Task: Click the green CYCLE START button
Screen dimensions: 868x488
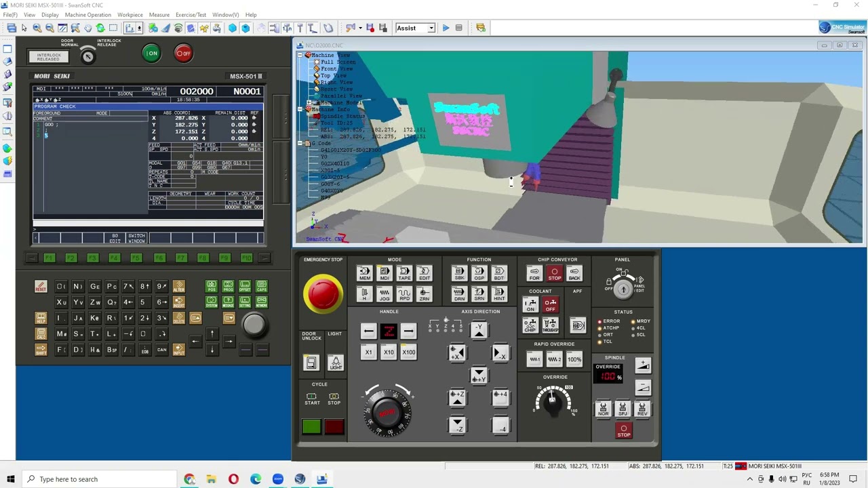Action: tap(311, 426)
